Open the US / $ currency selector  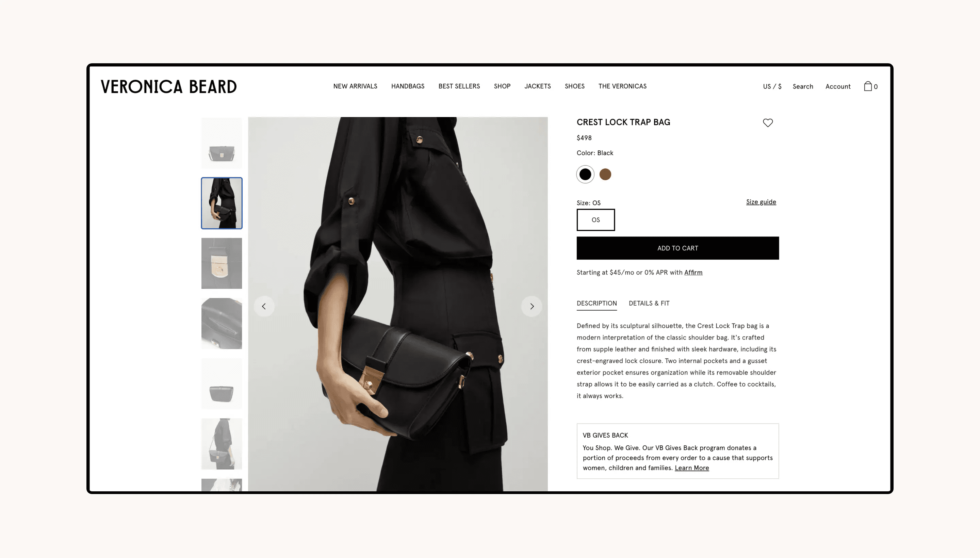(x=772, y=87)
